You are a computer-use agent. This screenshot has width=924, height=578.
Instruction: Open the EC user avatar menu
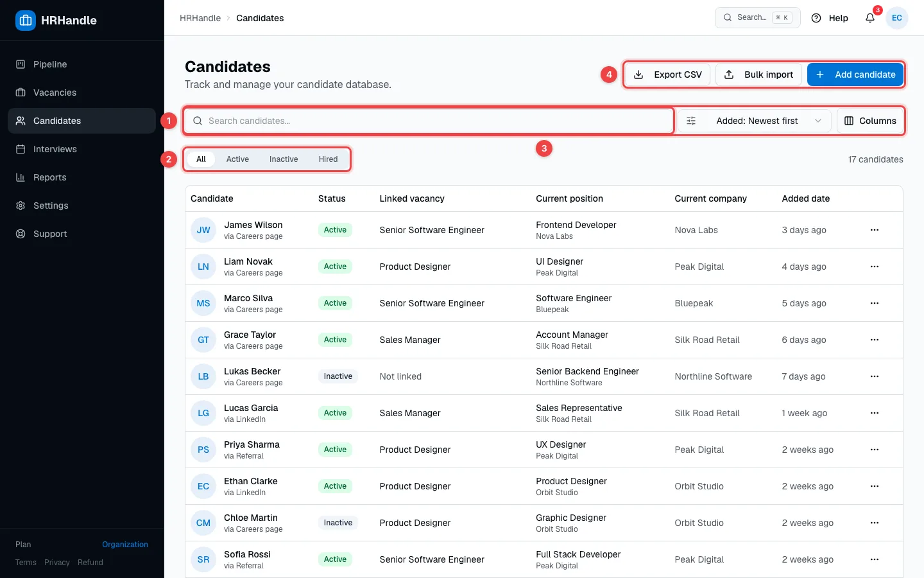tap(897, 18)
